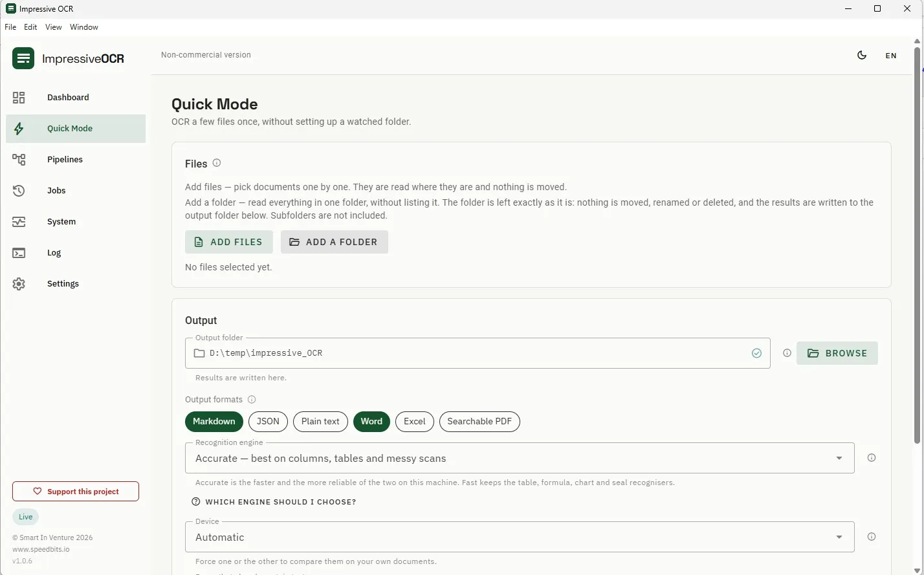Viewport: 924px width, 575px height.
Task: Open the Pipelines flow icon
Action: (19, 160)
